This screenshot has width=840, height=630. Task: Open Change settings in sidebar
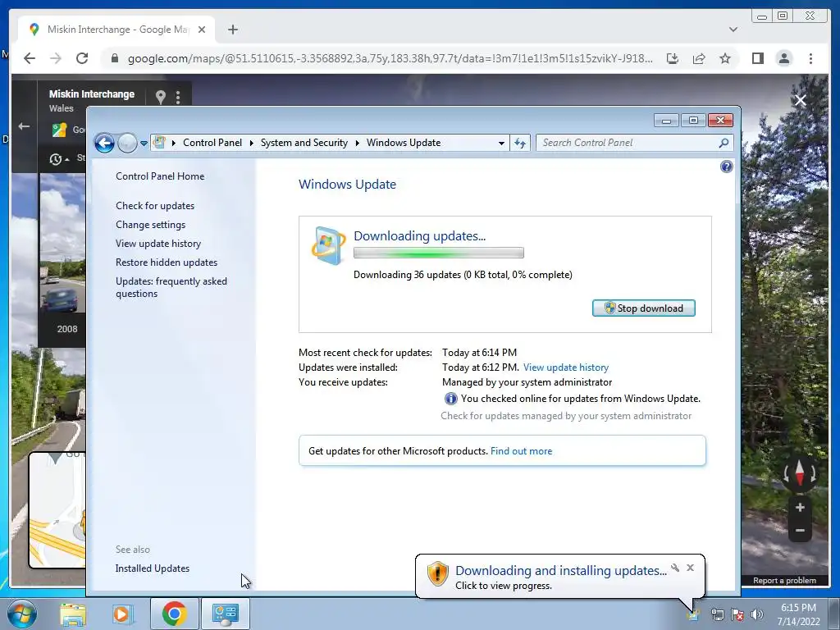151,225
